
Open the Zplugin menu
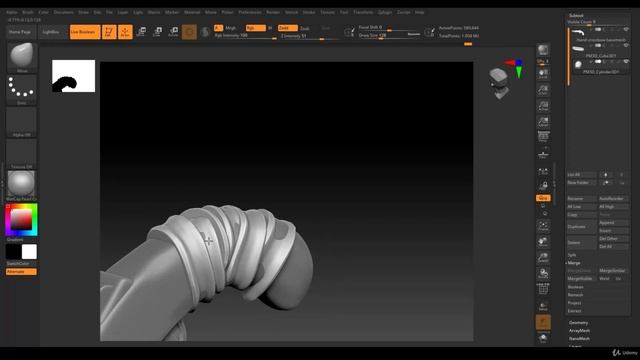coord(385,12)
